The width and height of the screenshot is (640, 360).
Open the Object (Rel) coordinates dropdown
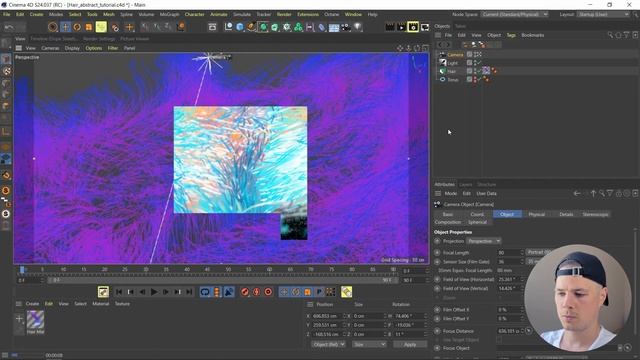click(x=329, y=344)
